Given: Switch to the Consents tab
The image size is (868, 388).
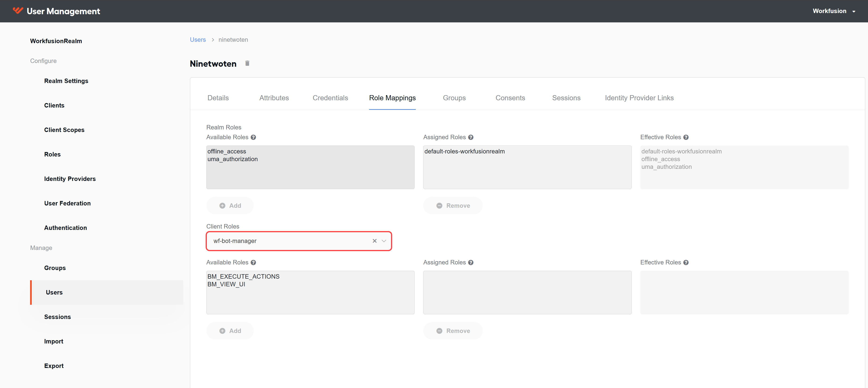Looking at the screenshot, I should tap(510, 98).
